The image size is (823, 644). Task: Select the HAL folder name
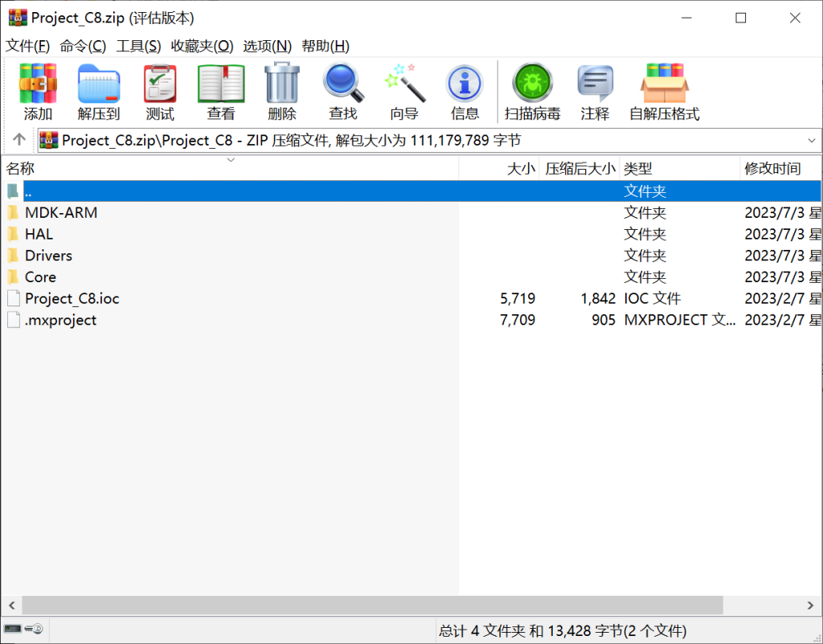[x=39, y=234]
